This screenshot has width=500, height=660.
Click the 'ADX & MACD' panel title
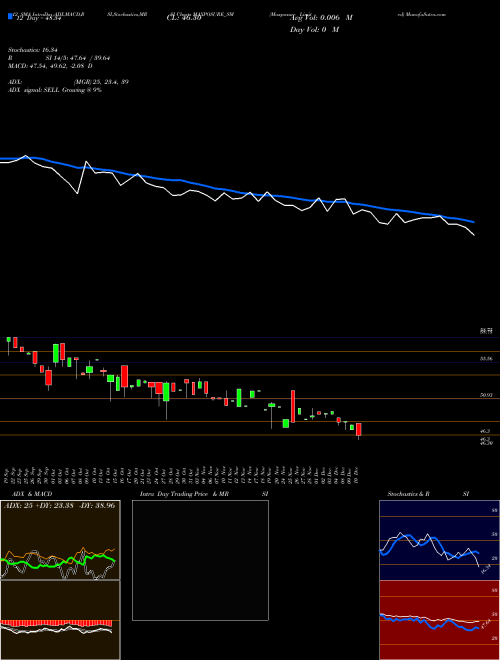tap(32, 494)
